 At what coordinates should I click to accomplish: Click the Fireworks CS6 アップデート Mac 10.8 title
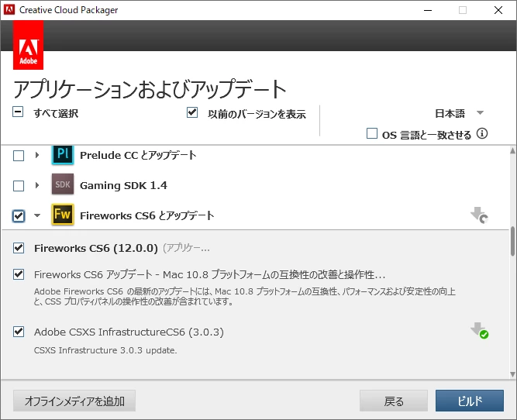pos(210,274)
